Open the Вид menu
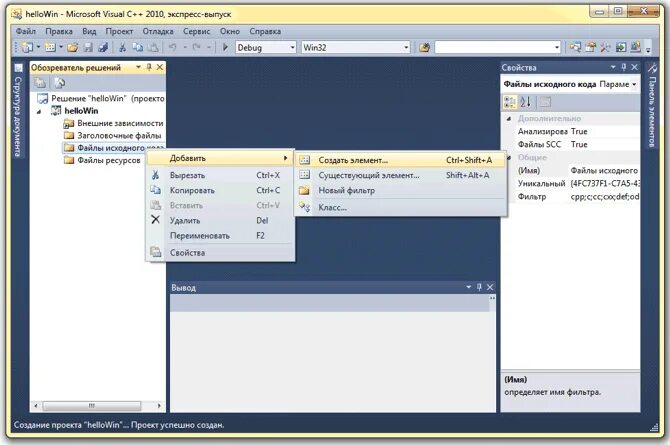Screen dimensions: 670x445 tap(89, 31)
